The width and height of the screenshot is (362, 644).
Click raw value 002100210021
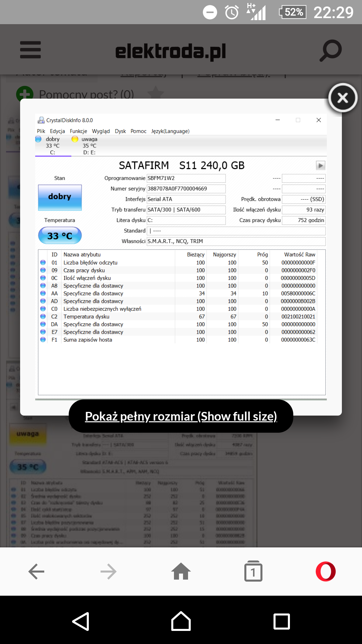[298, 317]
